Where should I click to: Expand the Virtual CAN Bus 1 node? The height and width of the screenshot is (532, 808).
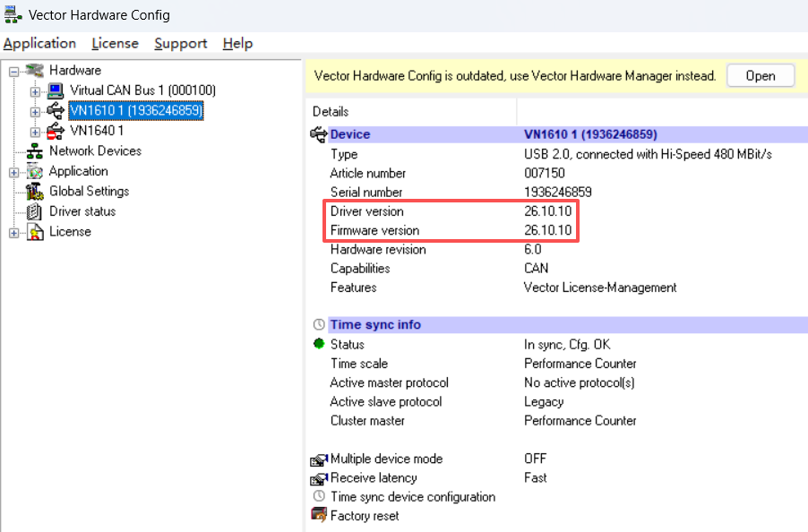[x=35, y=91]
